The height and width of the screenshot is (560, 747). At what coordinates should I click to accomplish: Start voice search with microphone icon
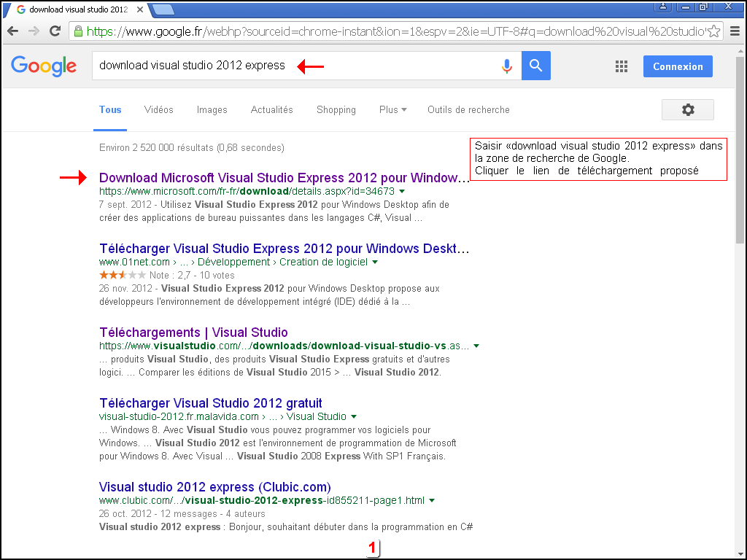(507, 66)
